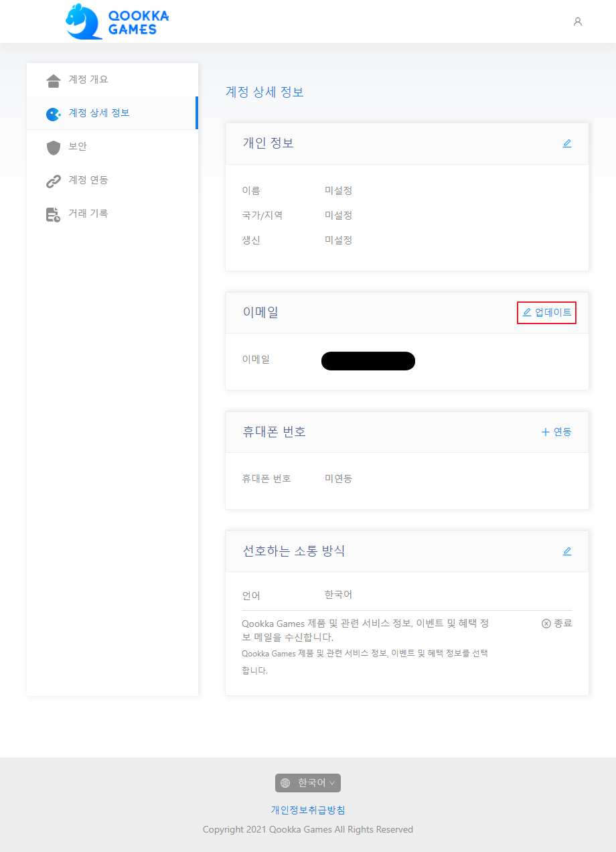This screenshot has width=616, height=852.
Task: View 거래 기록 in sidebar
Action: point(112,214)
